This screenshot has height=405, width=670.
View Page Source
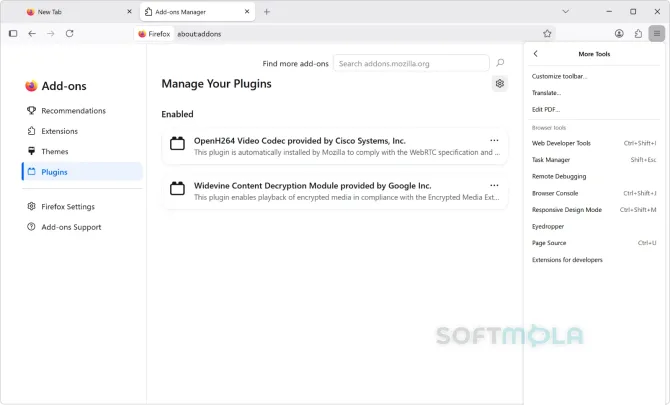pyautogui.click(x=594, y=243)
